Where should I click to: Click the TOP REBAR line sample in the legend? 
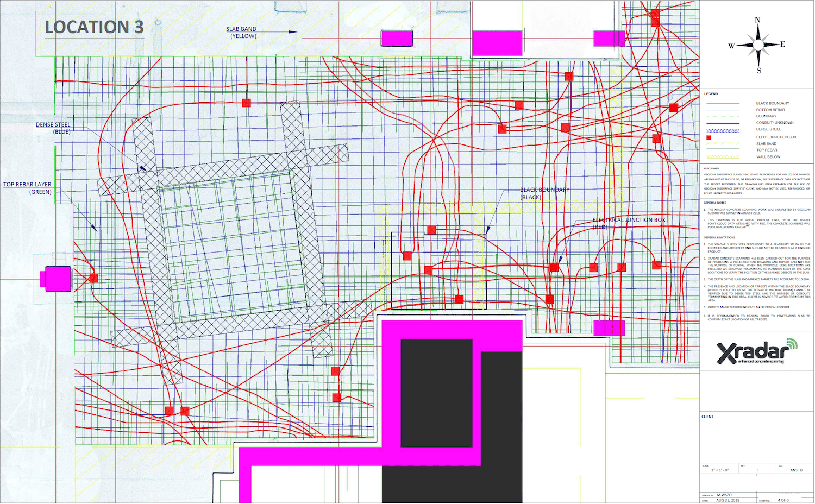coord(722,150)
